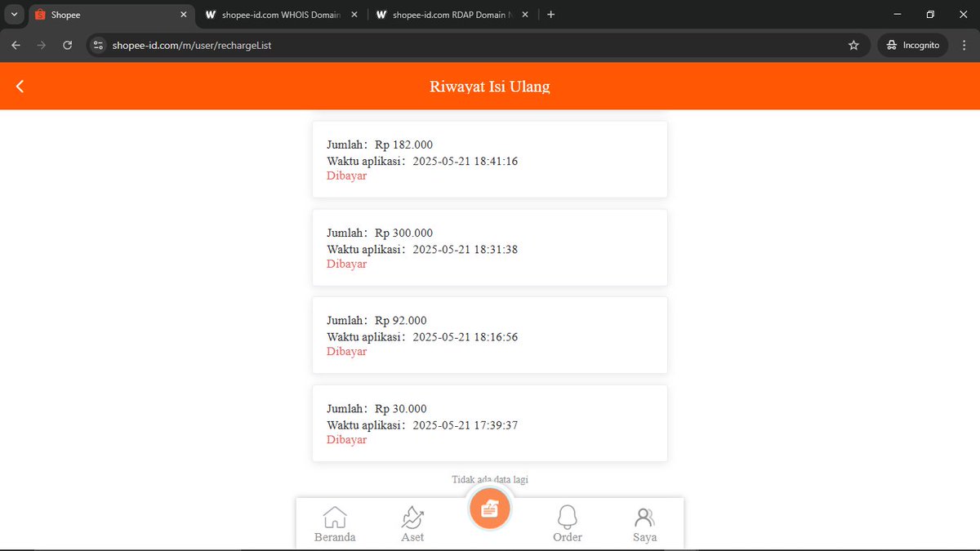The width and height of the screenshot is (980, 551).
Task: Minimize the browser window
Action: click(x=898, y=15)
